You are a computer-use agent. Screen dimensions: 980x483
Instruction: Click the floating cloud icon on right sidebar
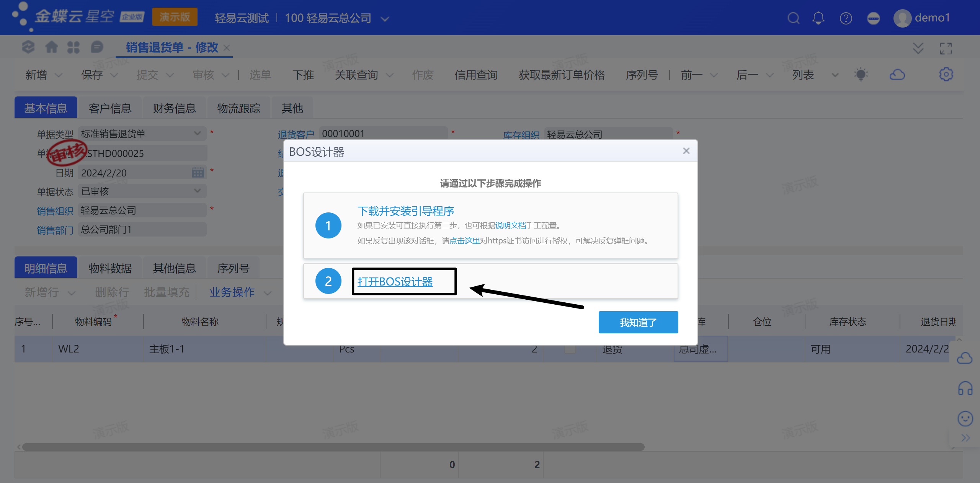(964, 358)
